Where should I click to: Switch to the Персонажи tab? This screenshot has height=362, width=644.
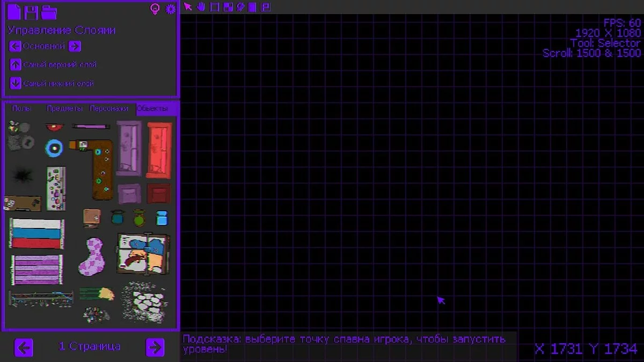(x=109, y=108)
